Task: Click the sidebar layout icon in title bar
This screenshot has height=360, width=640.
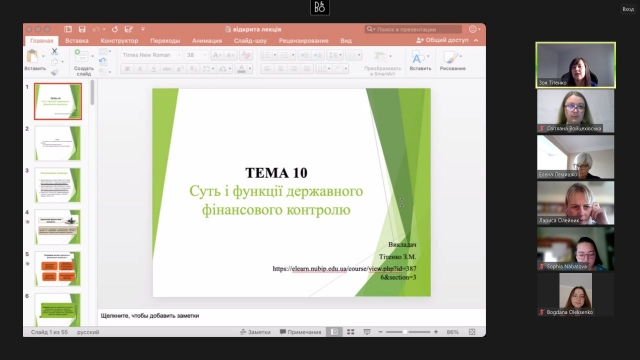Action: (x=68, y=29)
